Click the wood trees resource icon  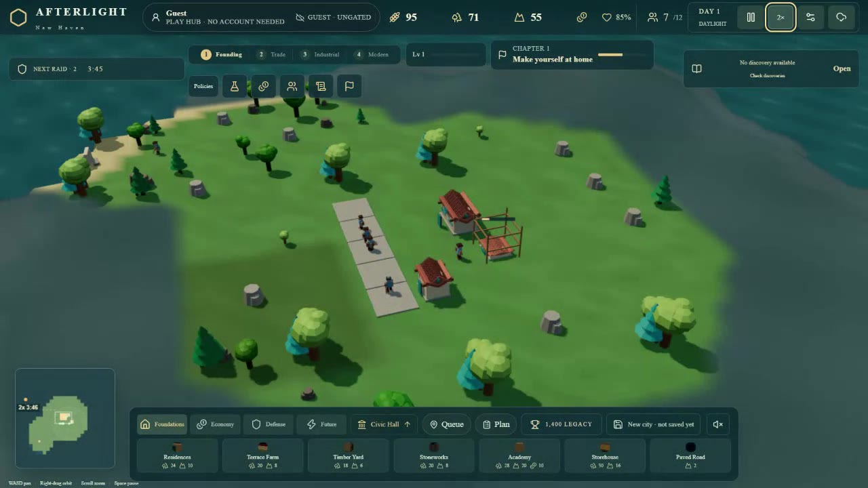point(457,18)
